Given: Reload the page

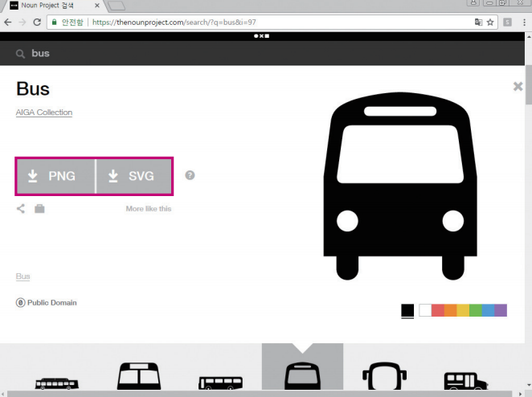Looking at the screenshot, I should point(37,23).
